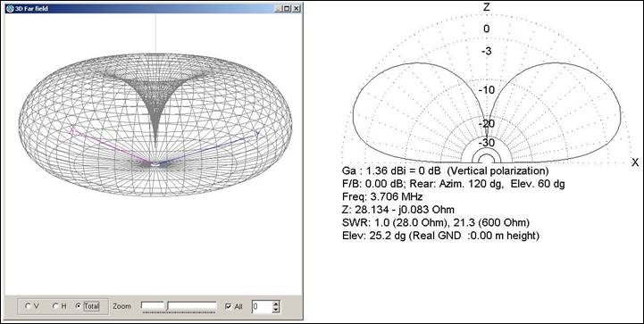
Task: Click the 3D wireframe radiation pattern
Action: [x=155, y=124]
